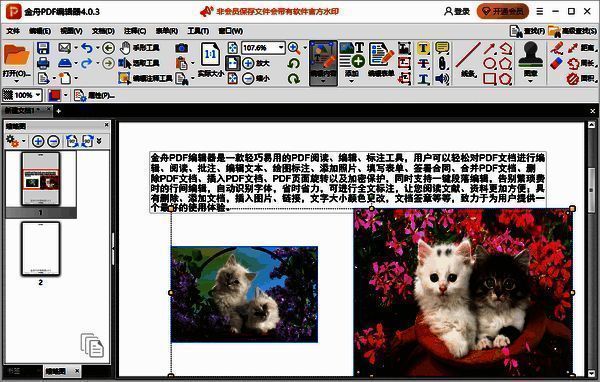
Task: Open the Edit (E) menu
Action: point(40,31)
